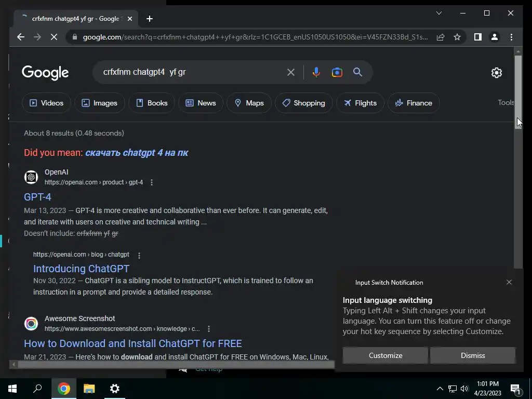Clear the search query text

pos(291,72)
